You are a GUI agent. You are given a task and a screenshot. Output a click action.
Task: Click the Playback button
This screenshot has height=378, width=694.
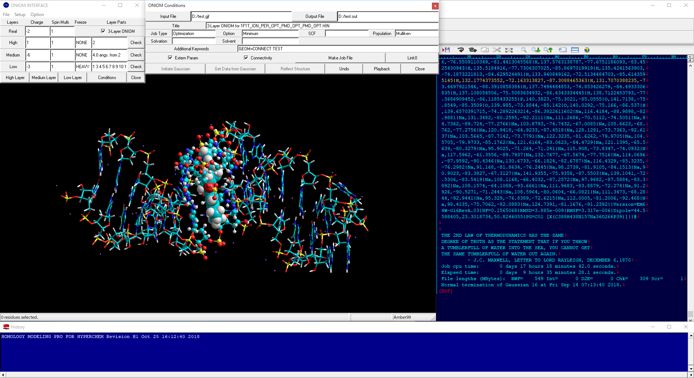(x=382, y=69)
